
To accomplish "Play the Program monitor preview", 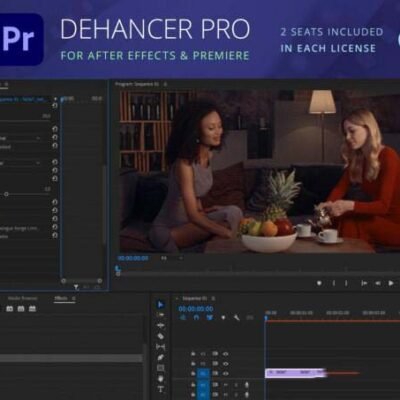I will 391,283.
